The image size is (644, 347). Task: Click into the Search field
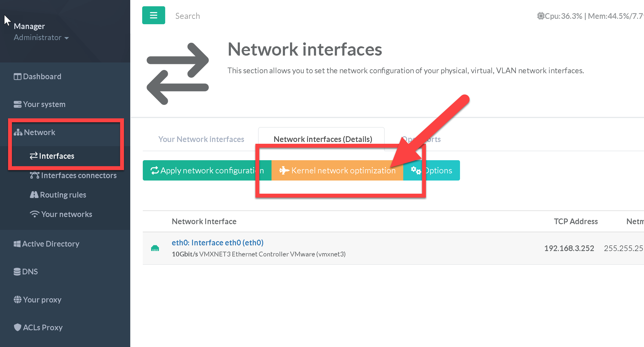click(188, 16)
